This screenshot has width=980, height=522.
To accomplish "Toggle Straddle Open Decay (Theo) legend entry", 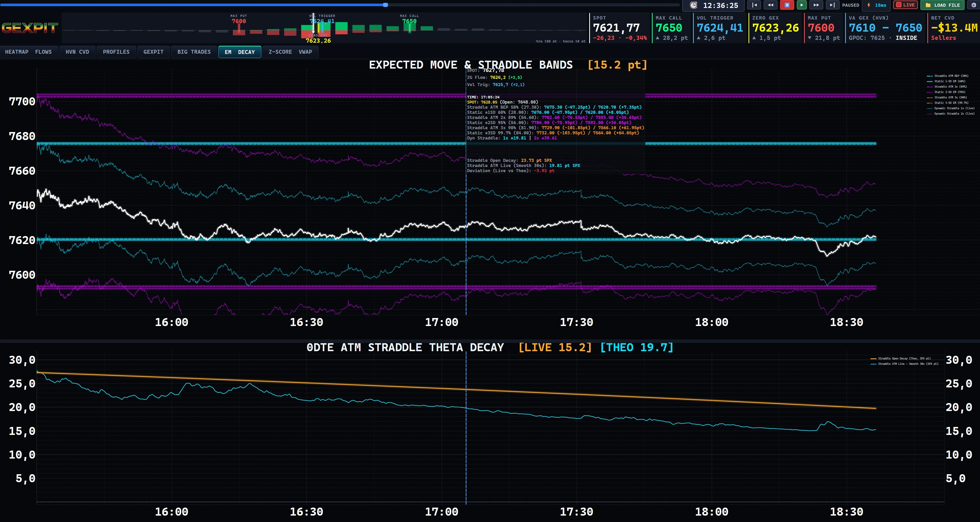I will (901, 358).
